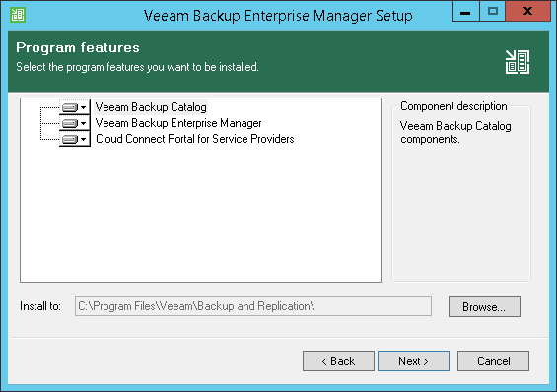Click the setup icon in green header
Screen dimensions: 557x392
click(518, 62)
